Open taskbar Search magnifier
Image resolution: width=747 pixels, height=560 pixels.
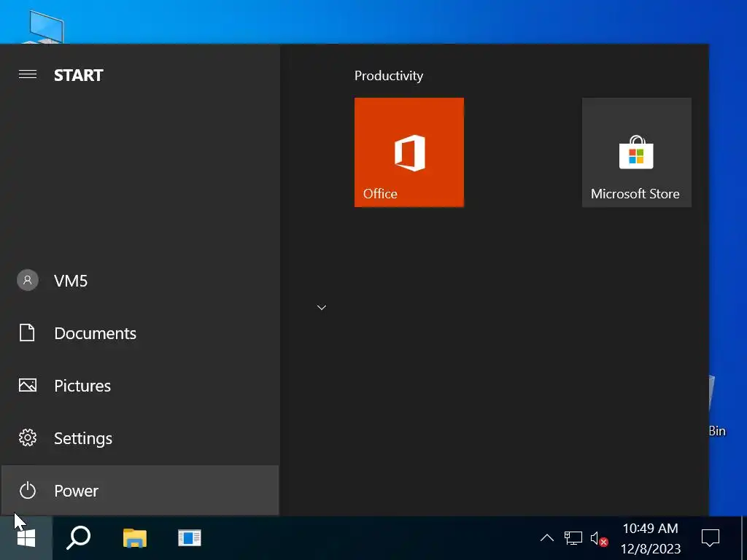(x=79, y=538)
